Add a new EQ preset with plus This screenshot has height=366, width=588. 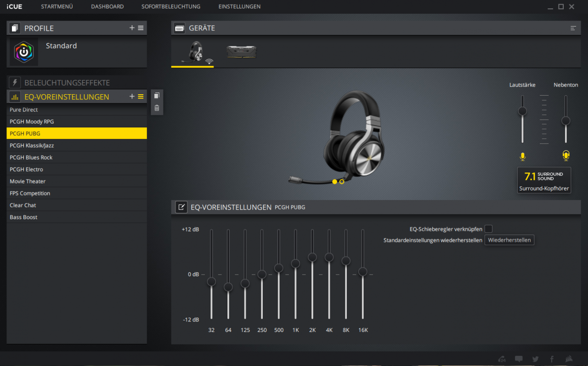132,97
